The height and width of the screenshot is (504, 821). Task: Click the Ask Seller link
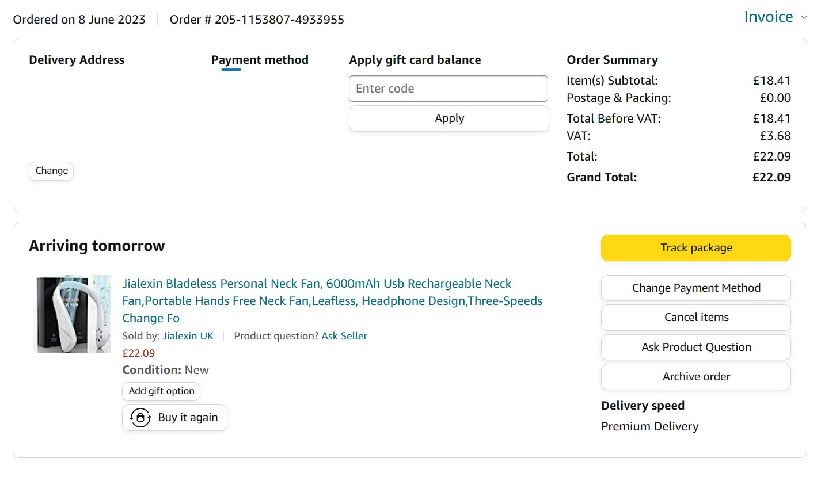point(344,336)
